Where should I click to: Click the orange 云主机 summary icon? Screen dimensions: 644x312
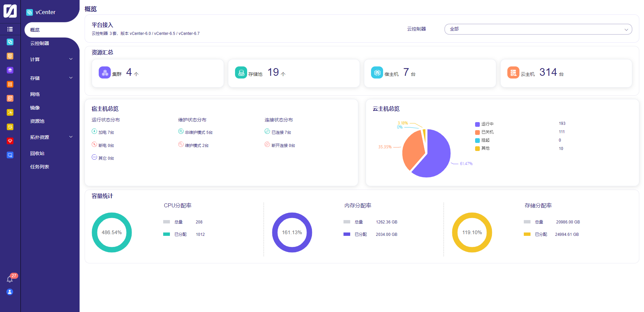click(x=513, y=72)
